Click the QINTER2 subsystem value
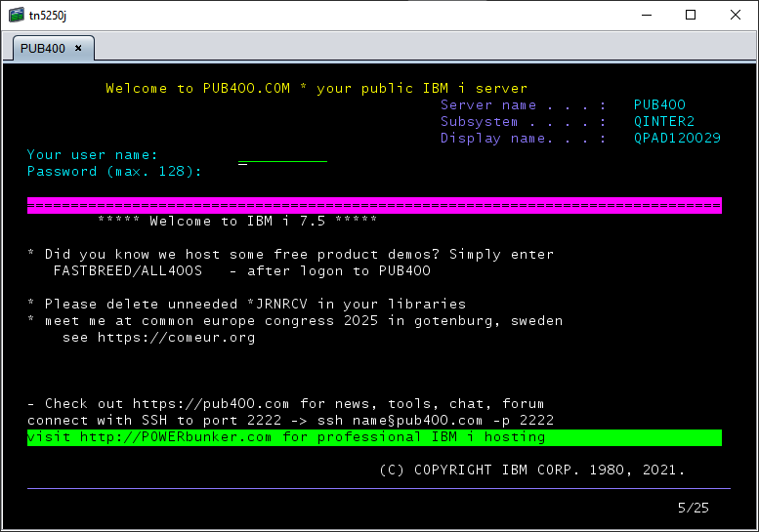This screenshot has height=532, width=759. click(664, 121)
